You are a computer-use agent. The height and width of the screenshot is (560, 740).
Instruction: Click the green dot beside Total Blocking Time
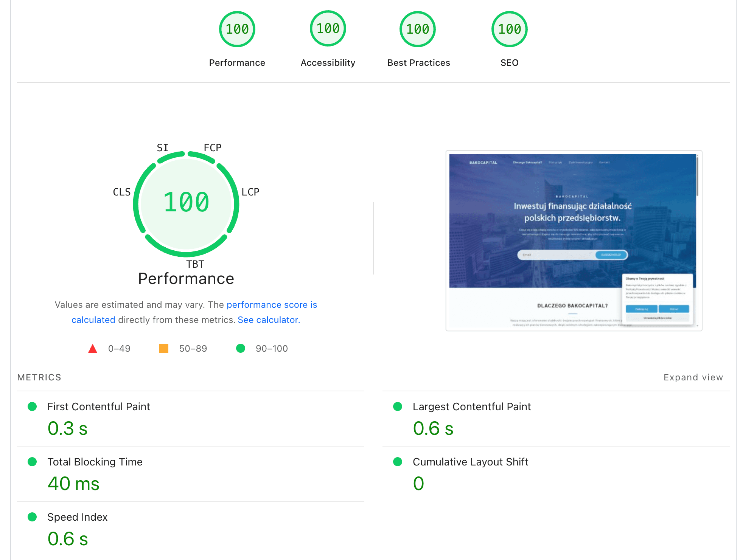(32, 462)
